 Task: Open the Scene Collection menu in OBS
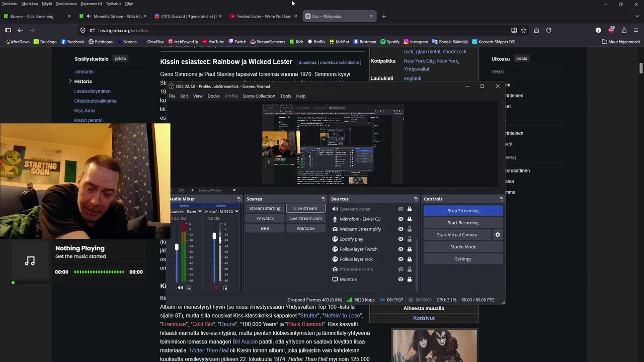pos(259,96)
